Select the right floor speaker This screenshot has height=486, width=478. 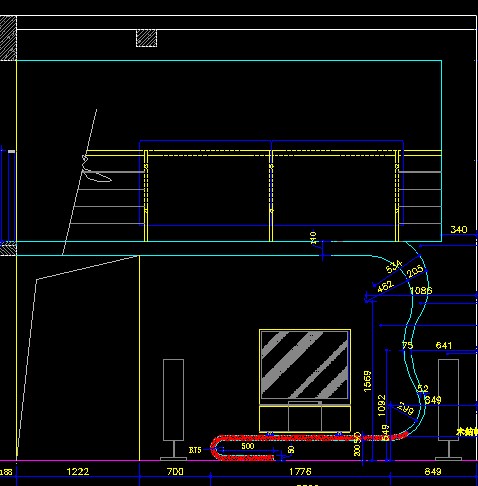click(x=448, y=410)
